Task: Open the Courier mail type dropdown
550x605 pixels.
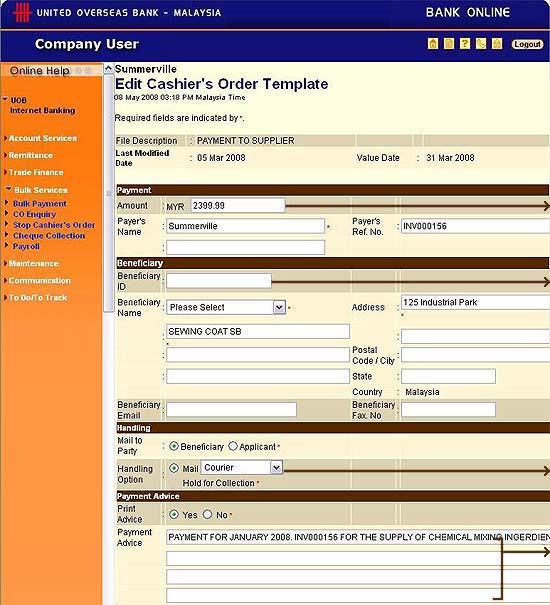Action: pos(242,468)
